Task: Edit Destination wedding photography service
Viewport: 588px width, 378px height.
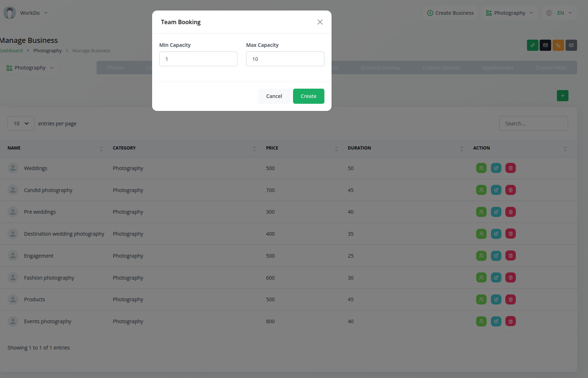Action: click(496, 234)
